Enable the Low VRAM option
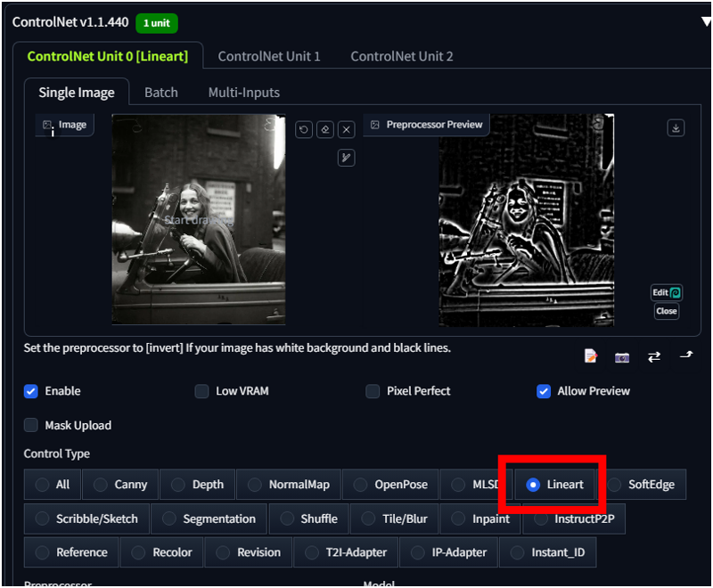This screenshot has width=713, height=588. coord(202,391)
